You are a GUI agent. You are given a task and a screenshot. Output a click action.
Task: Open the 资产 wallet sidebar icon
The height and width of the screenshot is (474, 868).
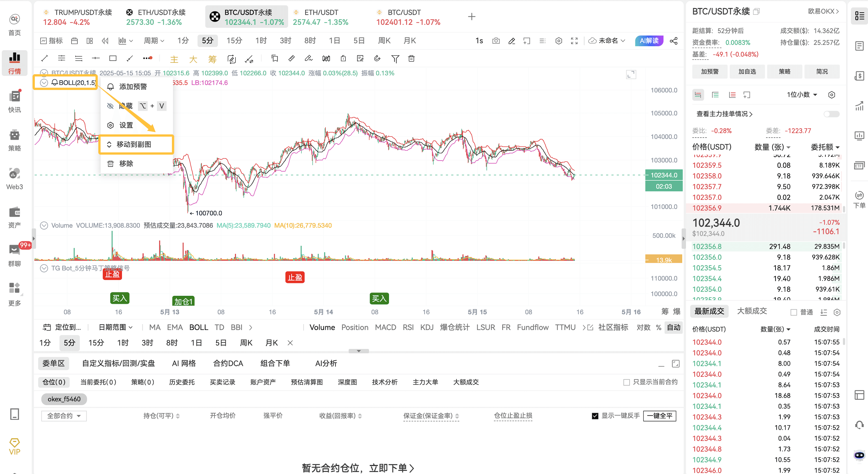point(15,217)
